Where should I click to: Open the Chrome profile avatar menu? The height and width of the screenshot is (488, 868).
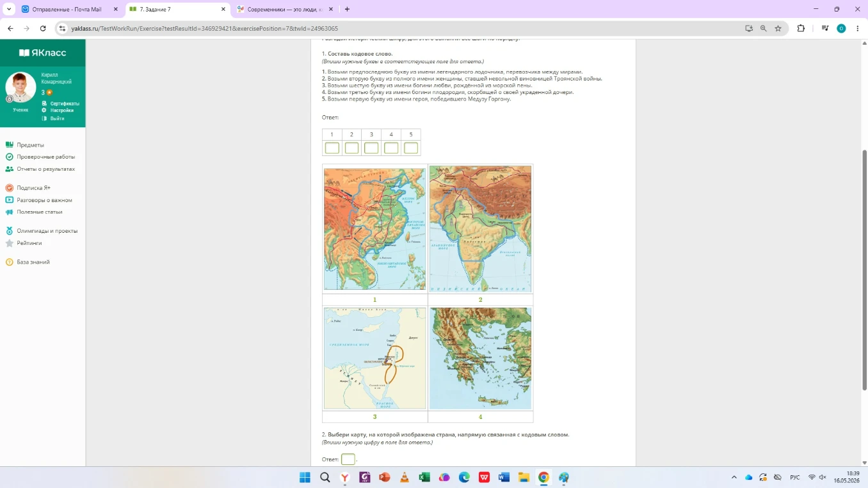tap(841, 28)
